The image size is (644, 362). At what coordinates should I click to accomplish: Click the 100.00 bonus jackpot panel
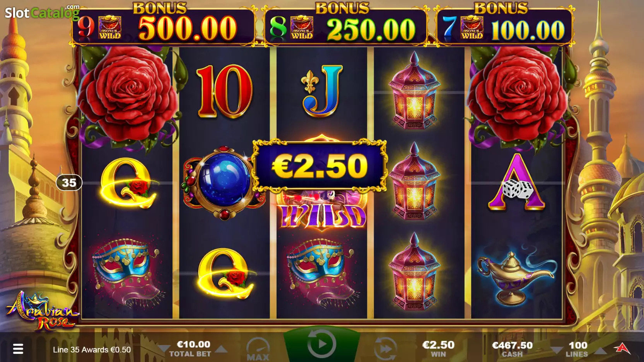[504, 26]
